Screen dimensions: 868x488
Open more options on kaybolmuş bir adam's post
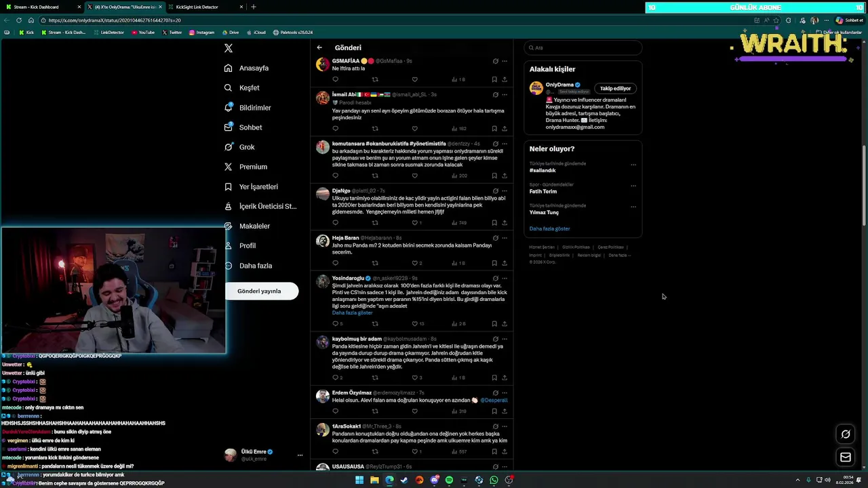point(505,339)
